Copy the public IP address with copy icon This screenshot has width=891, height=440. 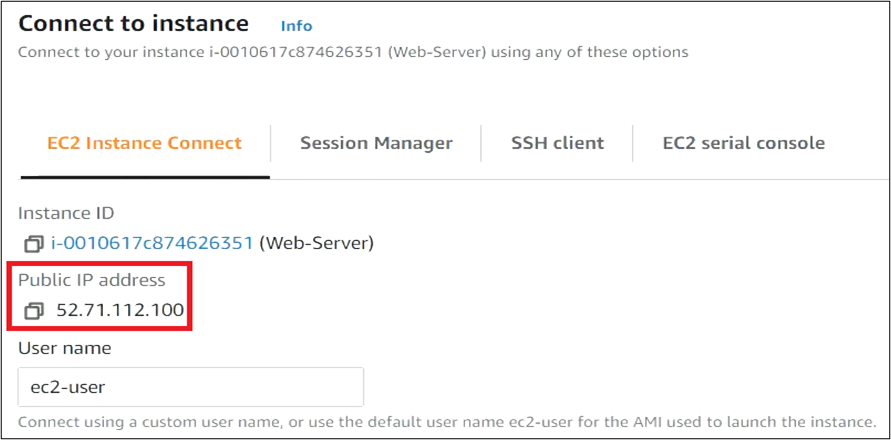coord(34,311)
